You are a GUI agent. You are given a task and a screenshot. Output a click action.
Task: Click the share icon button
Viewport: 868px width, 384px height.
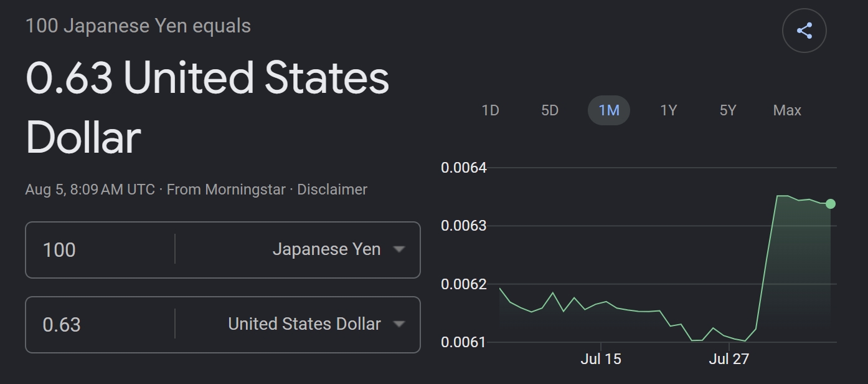click(x=804, y=31)
